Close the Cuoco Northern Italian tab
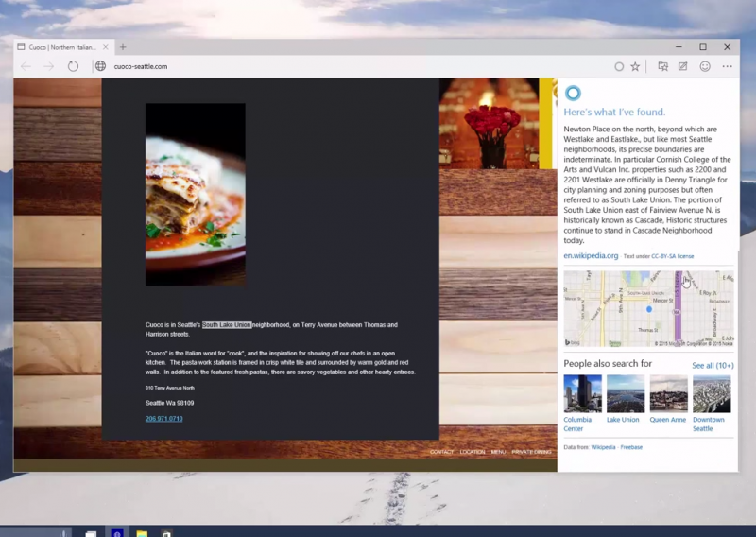The height and width of the screenshot is (537, 756). click(x=106, y=47)
